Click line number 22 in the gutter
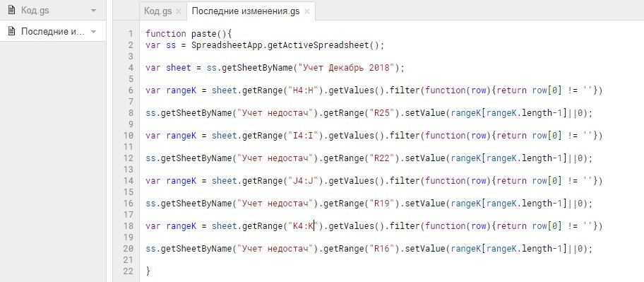Viewport: 644px width, 282px height. [x=128, y=271]
